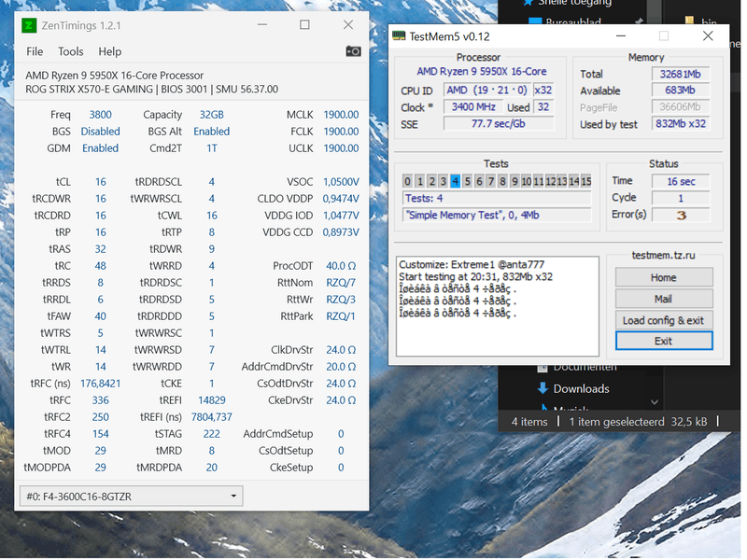This screenshot has width=747, height=560.
Task: Click the TestMem5 title bar memory icon
Action: tap(399, 36)
